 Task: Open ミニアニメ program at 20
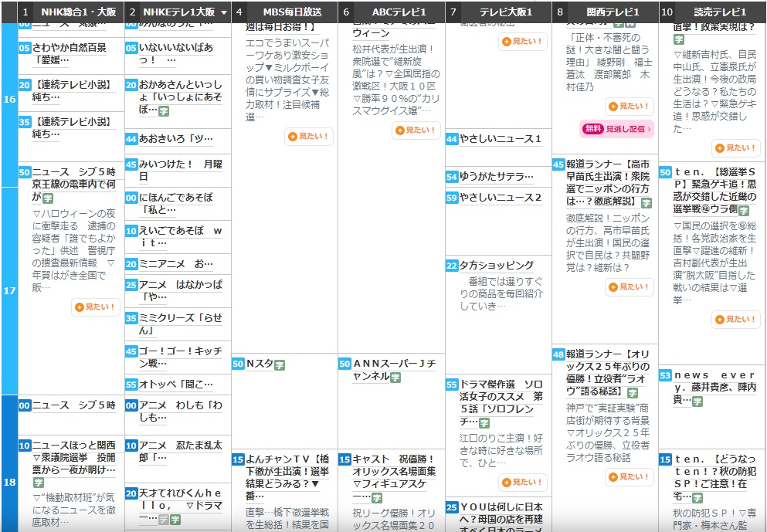click(x=176, y=264)
